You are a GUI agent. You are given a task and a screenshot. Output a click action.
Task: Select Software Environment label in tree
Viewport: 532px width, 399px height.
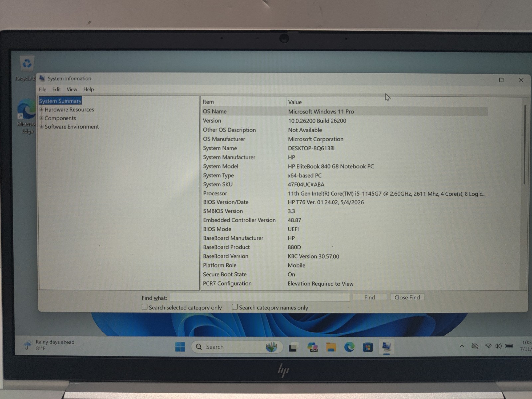click(x=71, y=127)
